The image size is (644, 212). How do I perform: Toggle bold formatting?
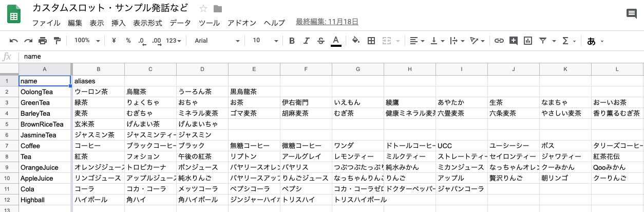click(292, 41)
